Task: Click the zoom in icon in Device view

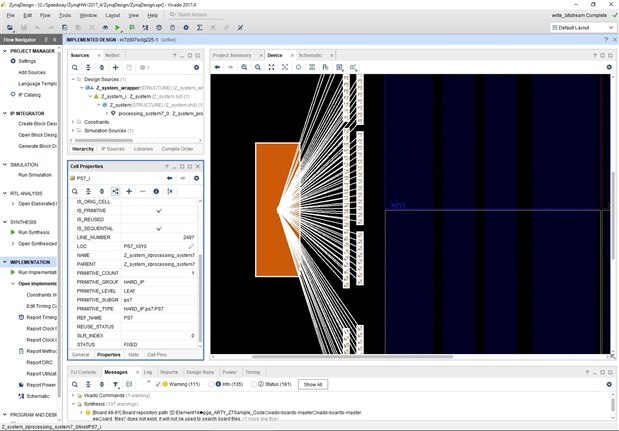Action: pos(244,67)
